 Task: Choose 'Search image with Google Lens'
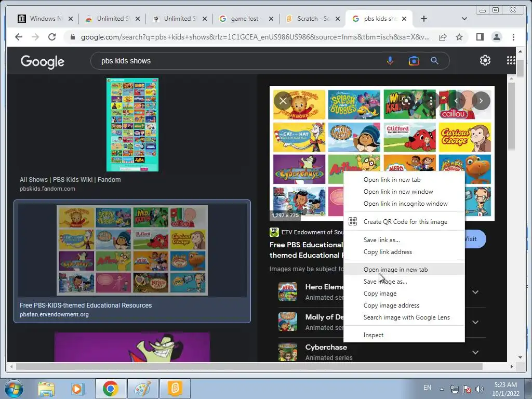pyautogui.click(x=404, y=317)
